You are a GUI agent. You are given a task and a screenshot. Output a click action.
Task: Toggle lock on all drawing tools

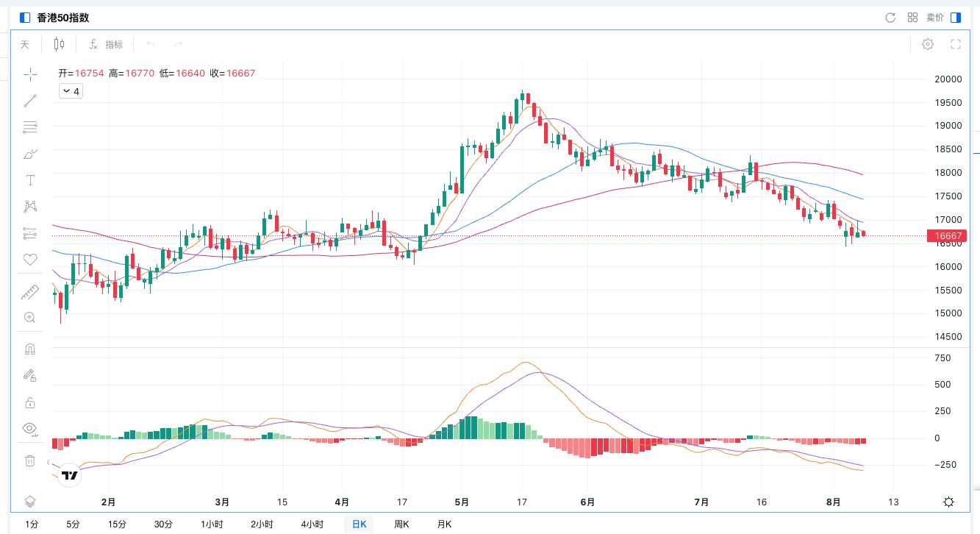tap(30, 402)
